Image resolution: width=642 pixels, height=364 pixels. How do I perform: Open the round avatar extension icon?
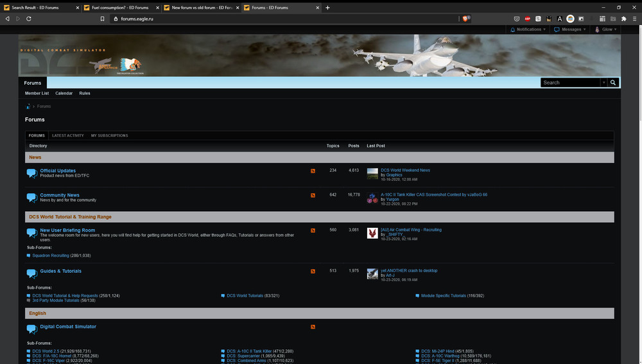pyautogui.click(x=570, y=19)
